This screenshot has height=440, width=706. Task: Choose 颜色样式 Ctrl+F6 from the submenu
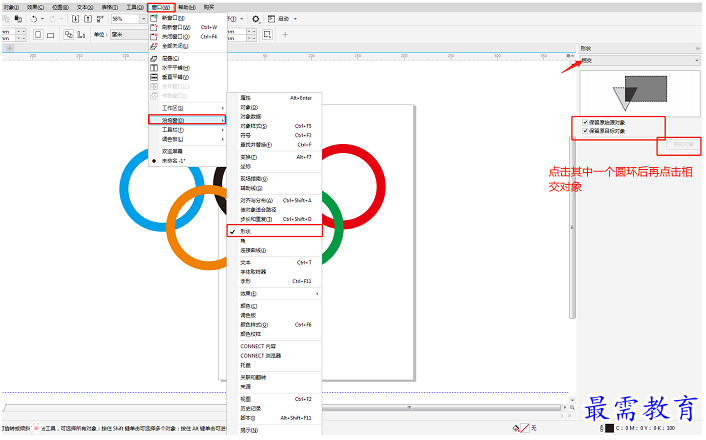275,325
